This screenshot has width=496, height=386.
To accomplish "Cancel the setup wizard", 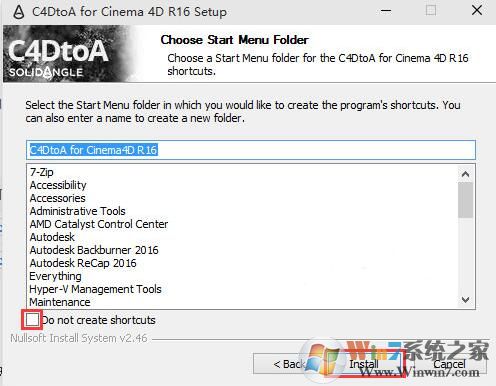I will [x=449, y=364].
